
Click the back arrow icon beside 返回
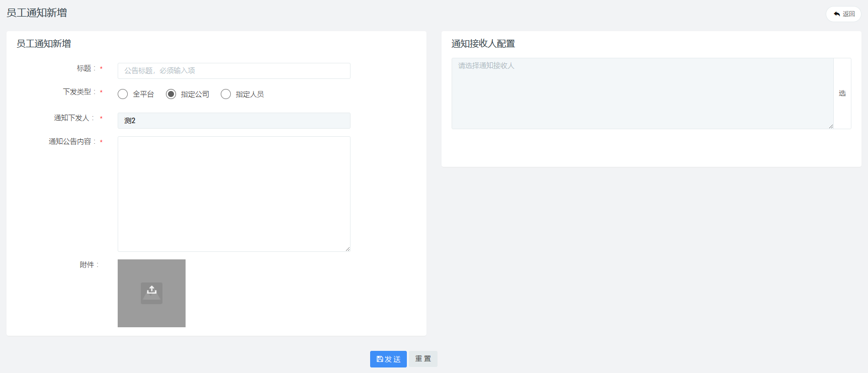click(837, 14)
